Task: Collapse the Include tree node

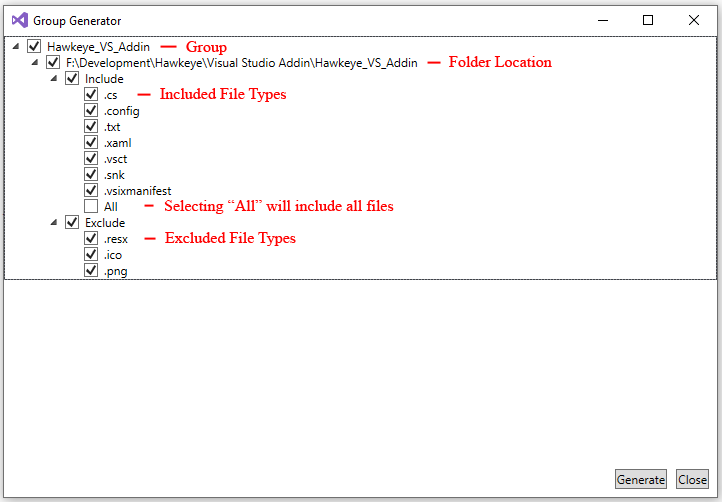Action: pos(53,79)
